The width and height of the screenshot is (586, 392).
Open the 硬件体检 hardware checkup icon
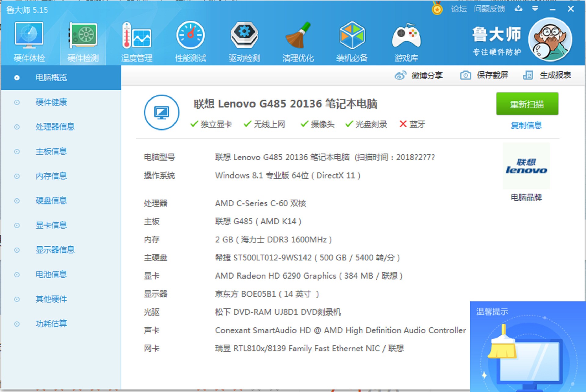pyautogui.click(x=29, y=42)
